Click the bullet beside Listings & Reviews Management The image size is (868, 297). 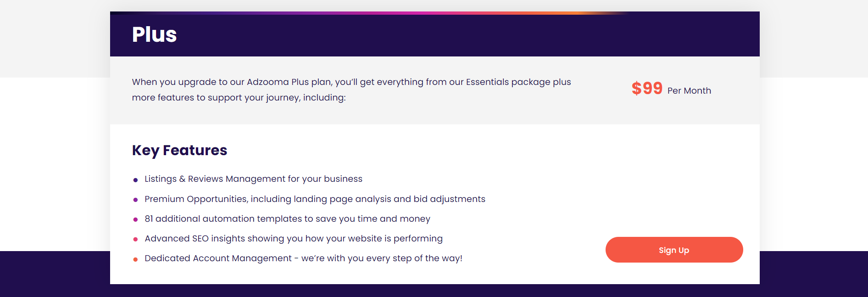pos(135,180)
